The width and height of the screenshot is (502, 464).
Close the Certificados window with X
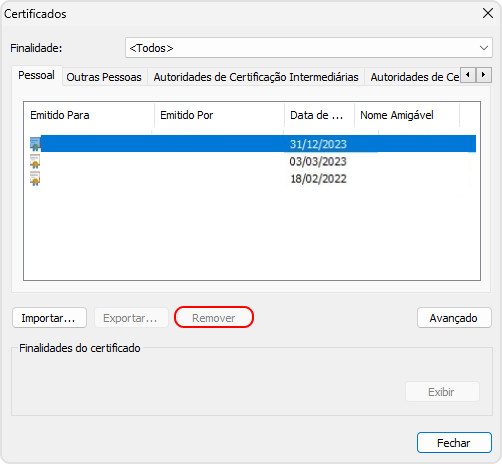click(x=488, y=13)
